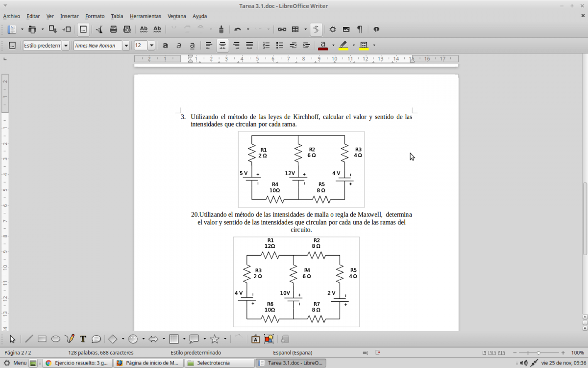Viewport: 588px width, 368px height.
Task: Open the paragraph style dropdown arrow
Action: pyautogui.click(x=66, y=46)
